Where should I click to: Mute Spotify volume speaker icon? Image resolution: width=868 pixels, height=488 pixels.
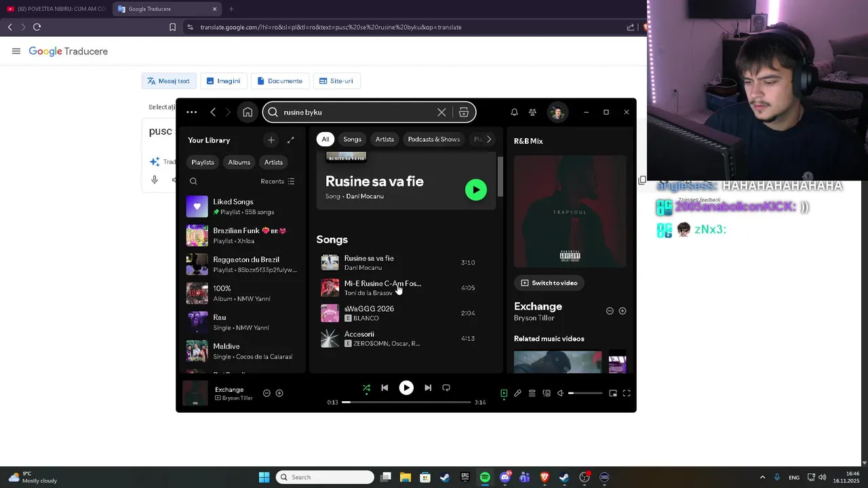click(x=560, y=393)
